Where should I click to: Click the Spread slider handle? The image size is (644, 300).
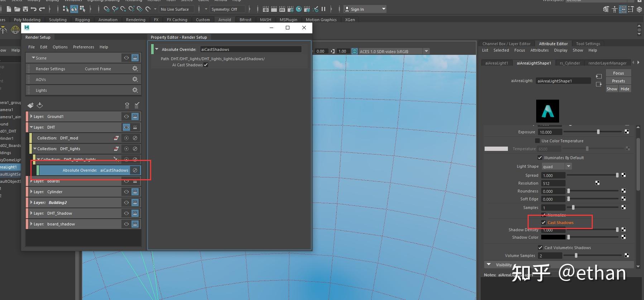pos(617,175)
